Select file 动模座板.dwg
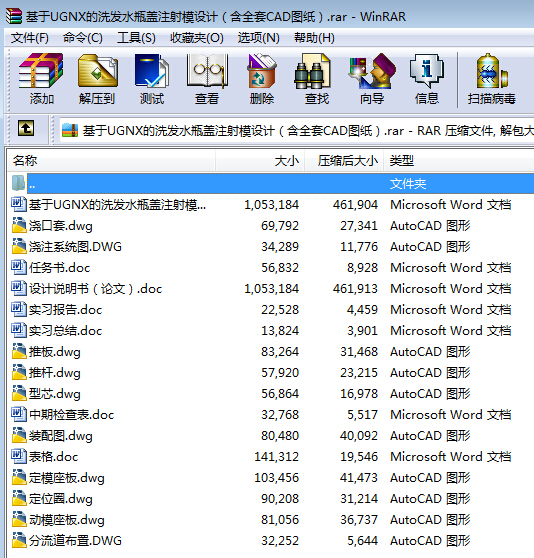 (x=67, y=520)
